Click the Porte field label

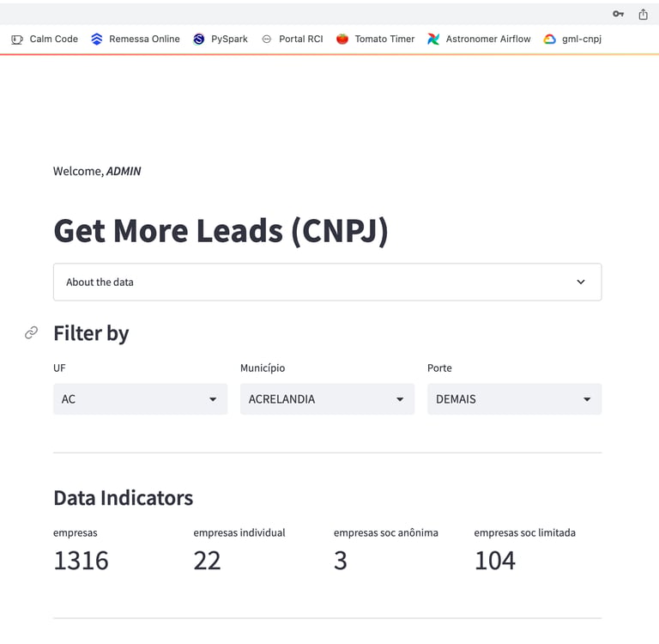(x=439, y=368)
